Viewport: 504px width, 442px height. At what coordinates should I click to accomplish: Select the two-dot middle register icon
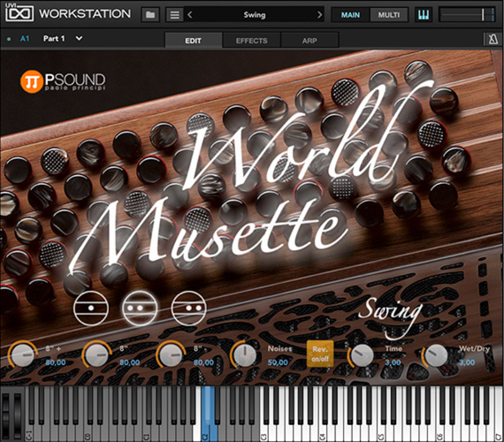pyautogui.click(x=140, y=308)
